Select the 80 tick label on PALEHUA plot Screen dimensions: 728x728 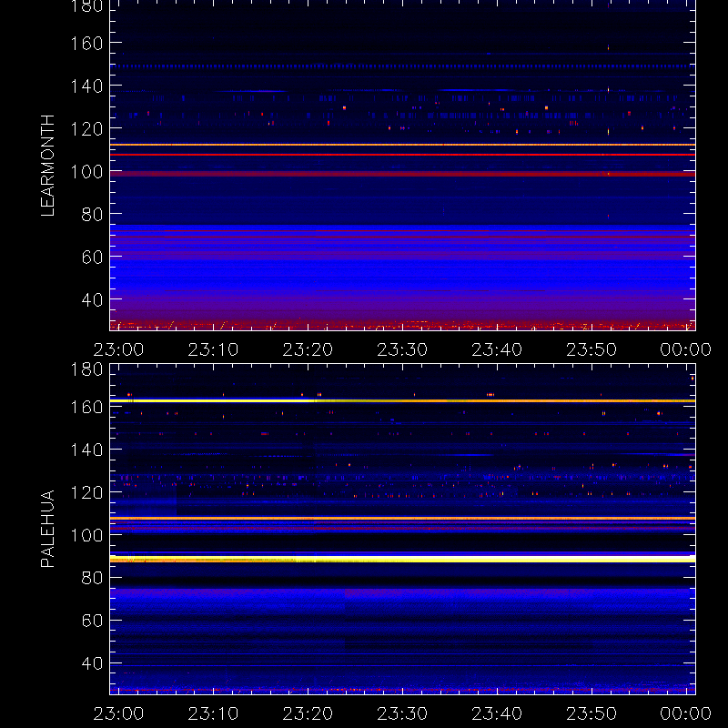pos(92,578)
